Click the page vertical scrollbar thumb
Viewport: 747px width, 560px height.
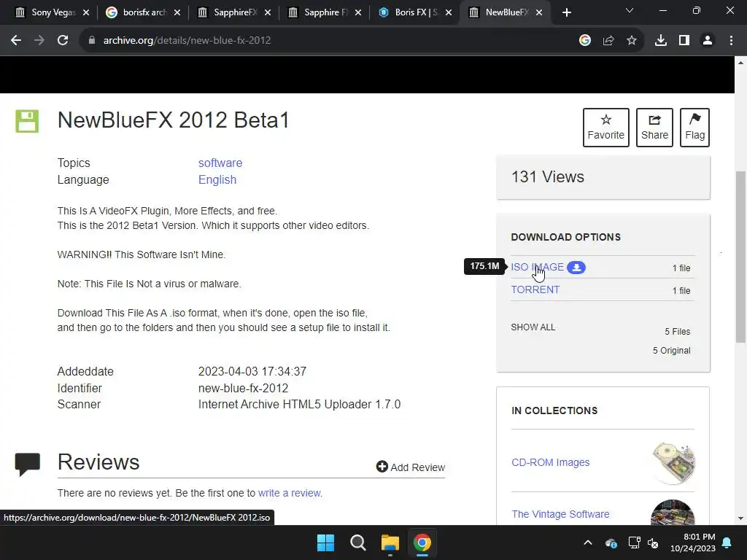pyautogui.click(x=740, y=257)
